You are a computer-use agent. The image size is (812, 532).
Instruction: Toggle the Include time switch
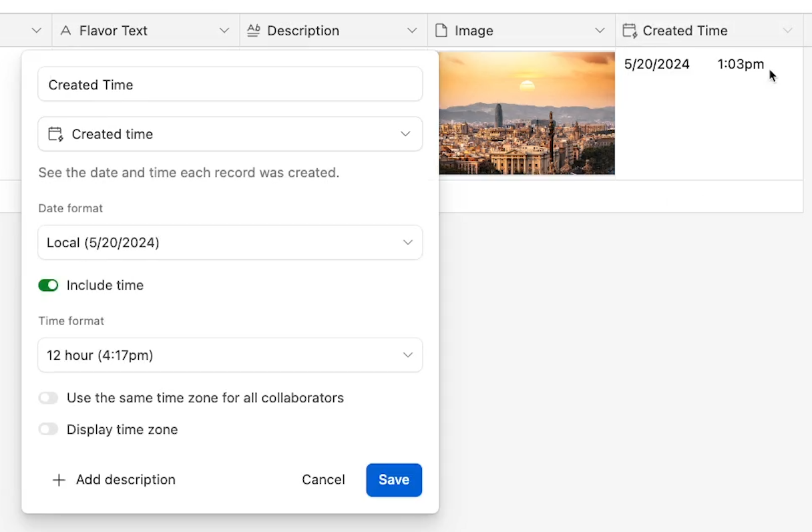click(48, 286)
